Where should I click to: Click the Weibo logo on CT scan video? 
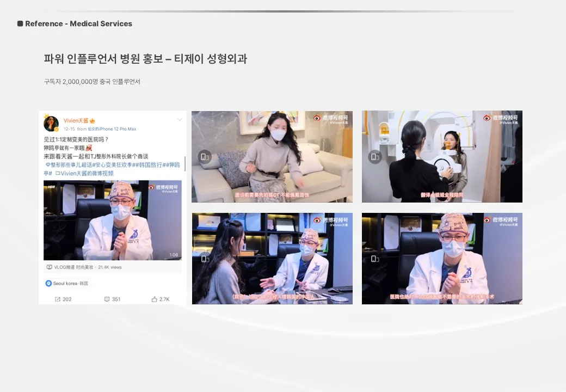tap(487, 118)
